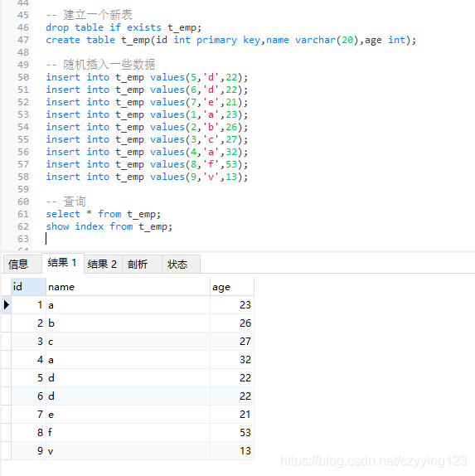
Task: Select the name cell 'c'
Action: [128, 341]
